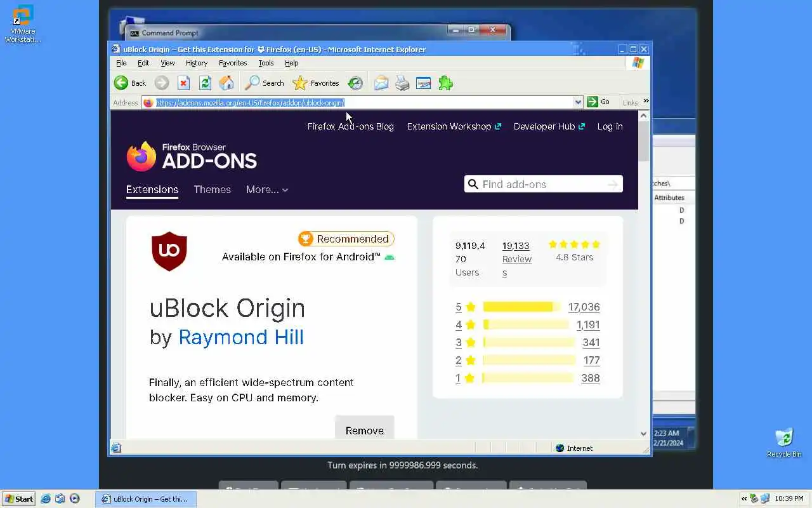The width and height of the screenshot is (812, 508).
Task: Open the History menu
Action: 197,63
